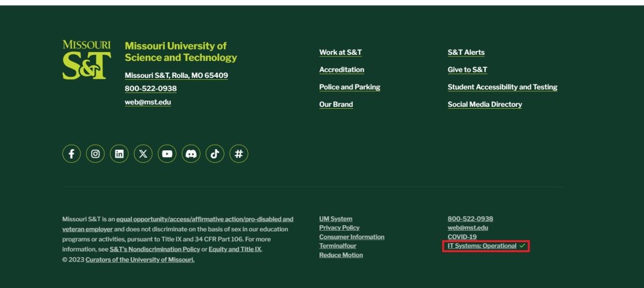Open the Accreditation link
Image resolution: width=644 pixels, height=288 pixels.
[x=341, y=69]
